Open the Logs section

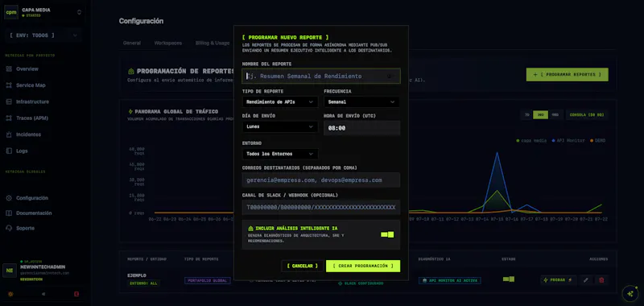pyautogui.click(x=22, y=151)
